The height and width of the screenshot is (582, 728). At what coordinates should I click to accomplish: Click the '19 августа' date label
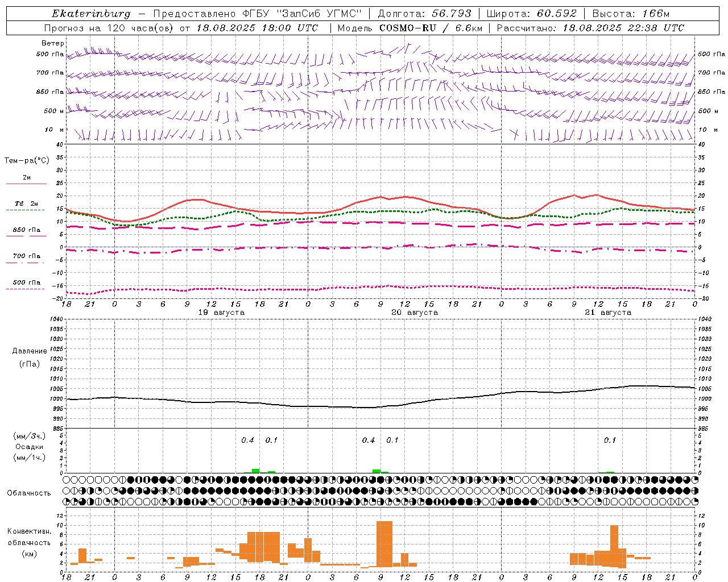click(221, 313)
